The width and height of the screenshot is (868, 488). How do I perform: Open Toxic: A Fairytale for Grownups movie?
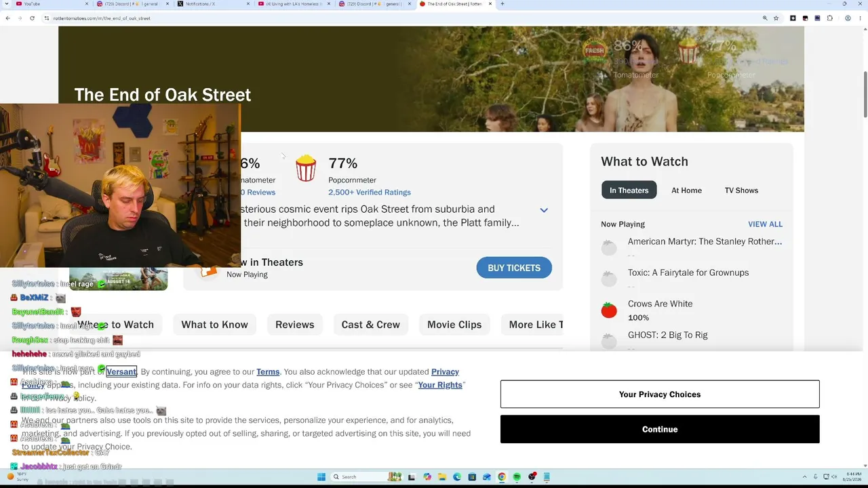[x=688, y=272]
